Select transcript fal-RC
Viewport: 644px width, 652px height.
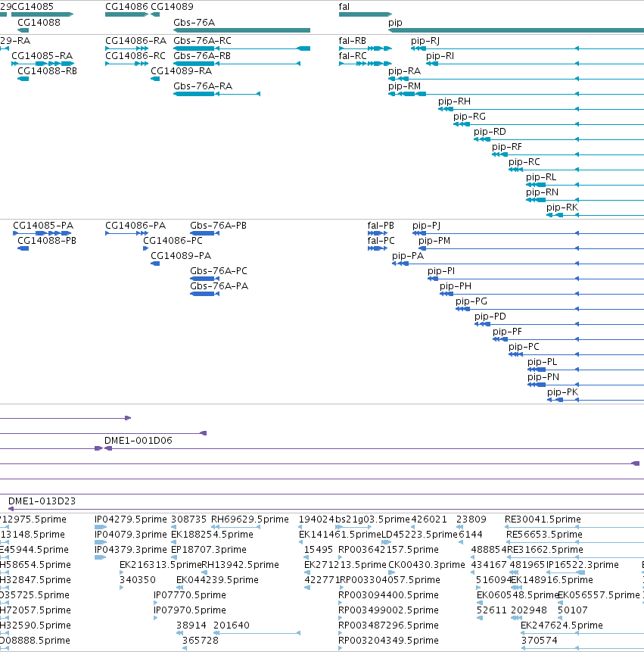point(366,64)
